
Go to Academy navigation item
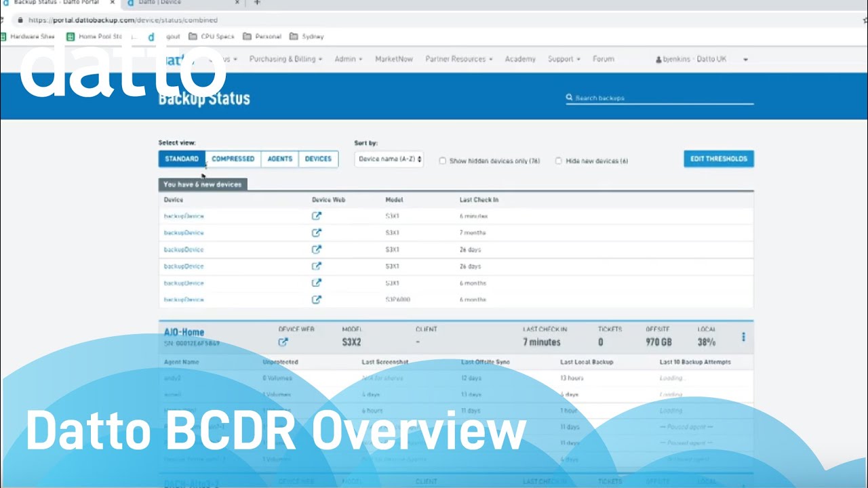(520, 59)
